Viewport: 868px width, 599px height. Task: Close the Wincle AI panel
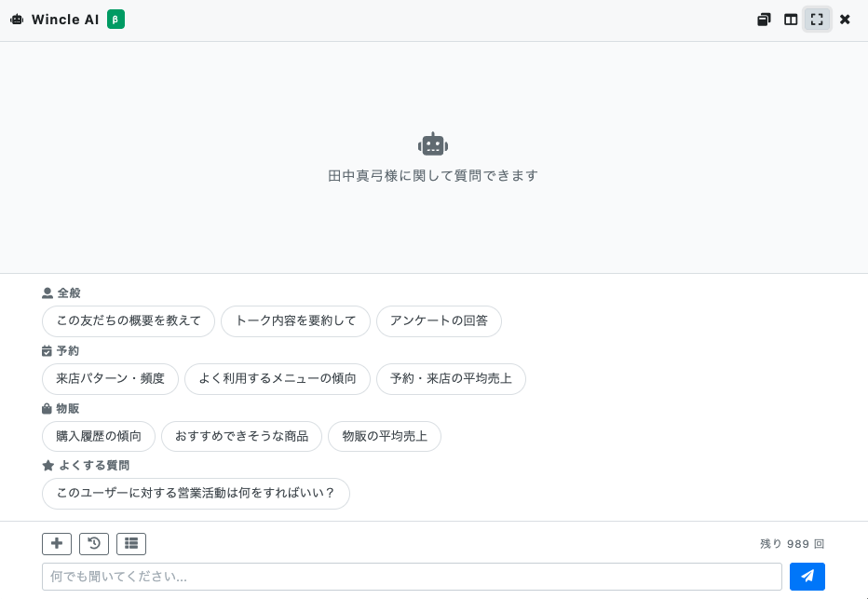(845, 20)
